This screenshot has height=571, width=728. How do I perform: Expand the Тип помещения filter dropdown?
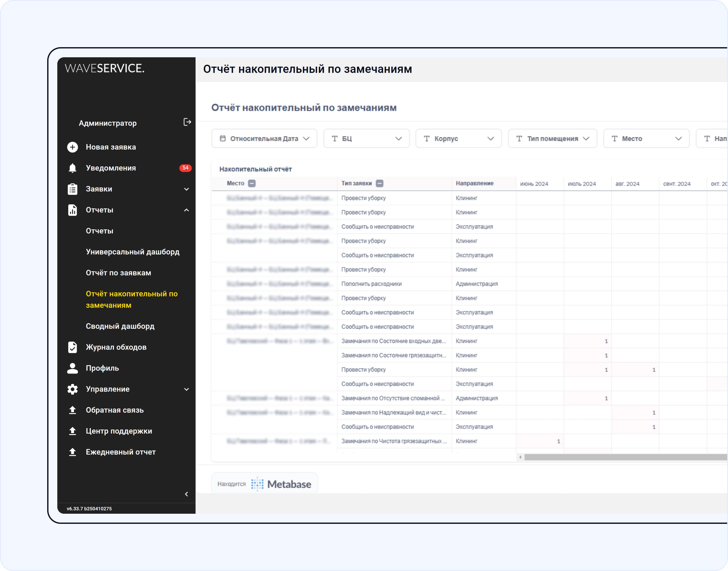552,138
